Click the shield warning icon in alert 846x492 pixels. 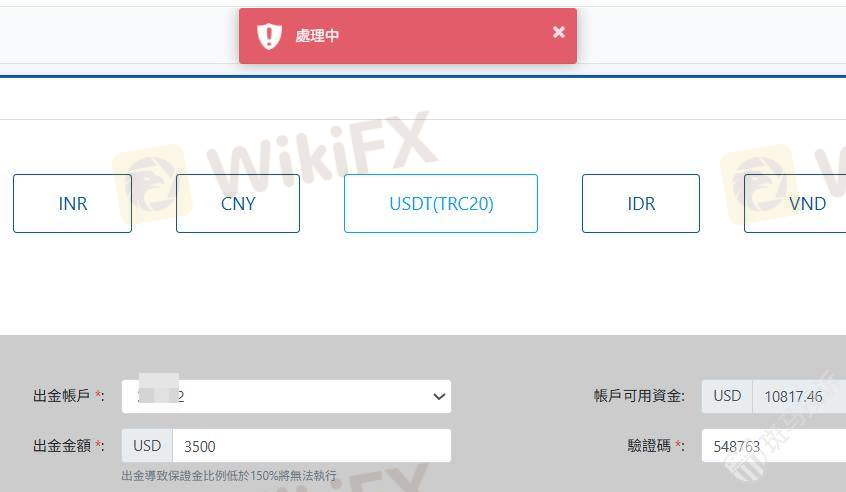tap(269, 36)
